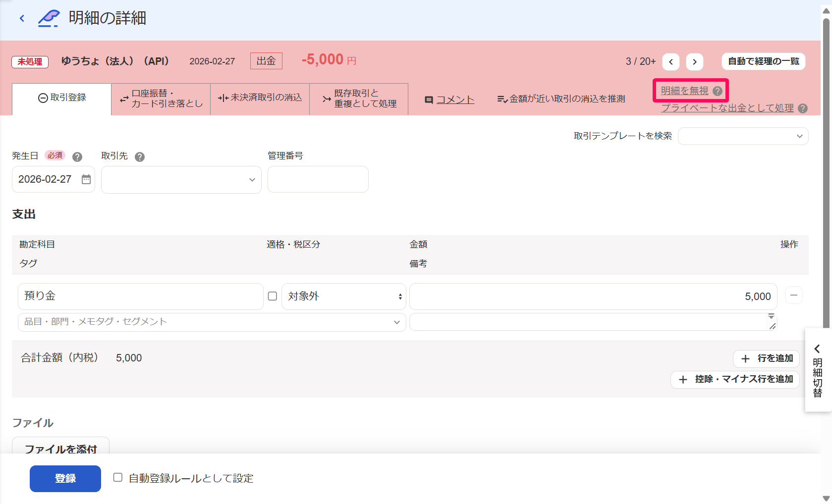
Task: Open the calendar picker for 発生日
Action: [x=86, y=179]
